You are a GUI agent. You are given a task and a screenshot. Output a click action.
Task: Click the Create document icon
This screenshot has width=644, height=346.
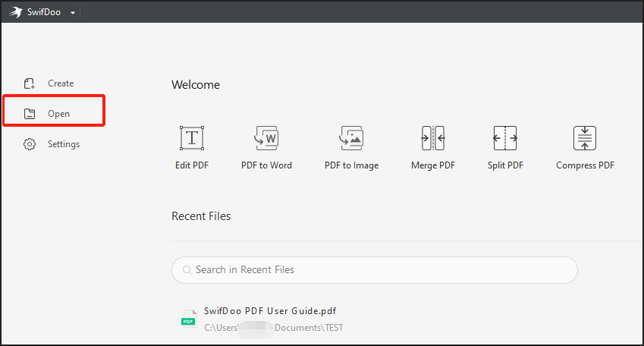tap(29, 83)
